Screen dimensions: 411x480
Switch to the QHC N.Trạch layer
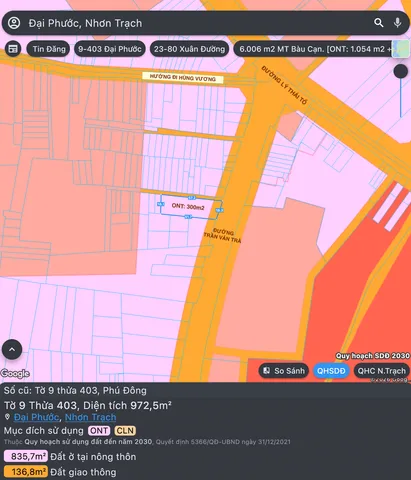[x=382, y=371]
